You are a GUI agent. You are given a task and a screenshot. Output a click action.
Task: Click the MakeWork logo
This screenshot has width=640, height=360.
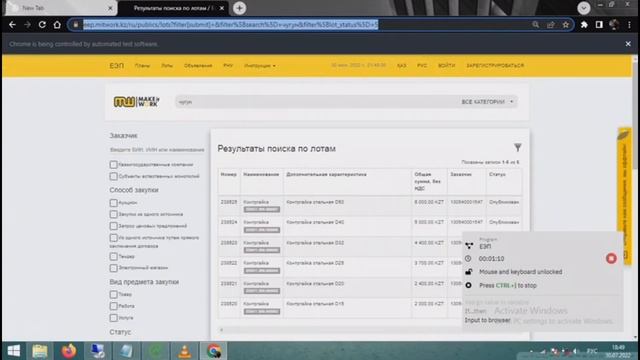pyautogui.click(x=137, y=102)
